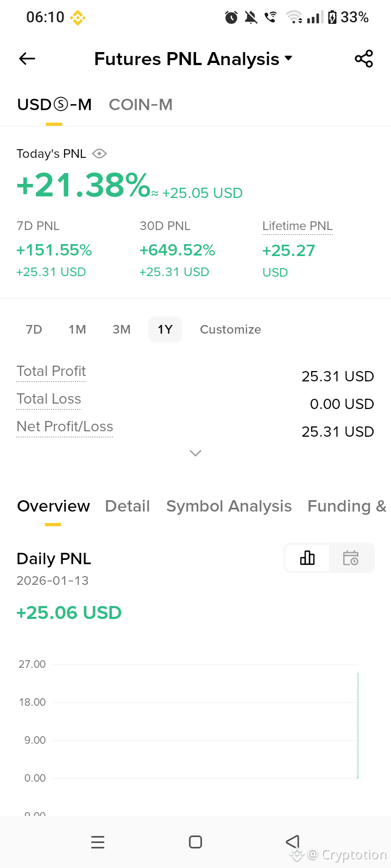The height and width of the screenshot is (868, 391).
Task: Choose the 7D time range
Action: (34, 329)
